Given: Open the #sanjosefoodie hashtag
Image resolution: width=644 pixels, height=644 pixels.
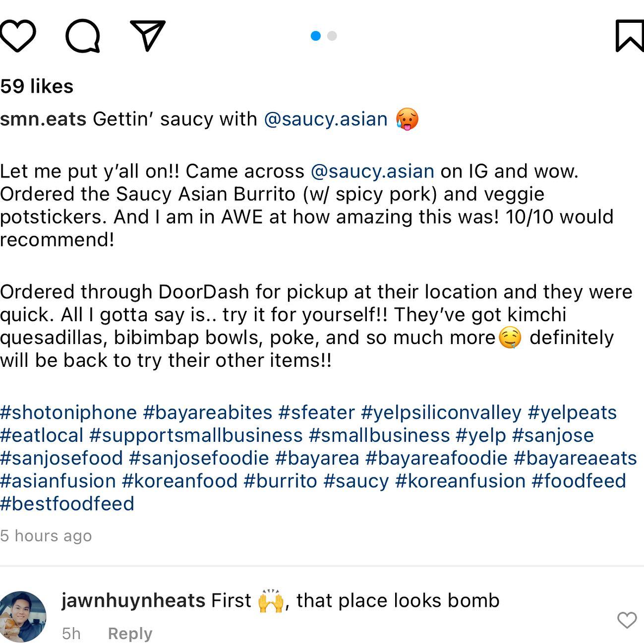Looking at the screenshot, I should point(199,458).
